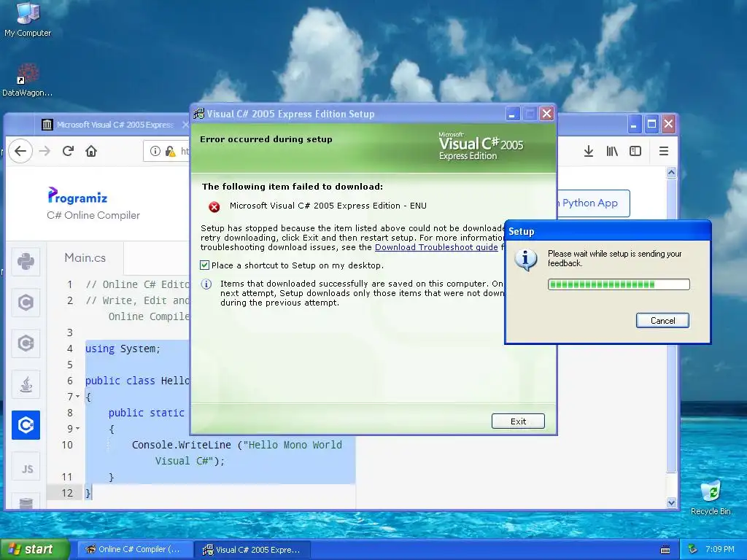Select the database SQL icon in Programiz sidebar
Image resolution: width=747 pixels, height=560 pixels.
click(26, 501)
